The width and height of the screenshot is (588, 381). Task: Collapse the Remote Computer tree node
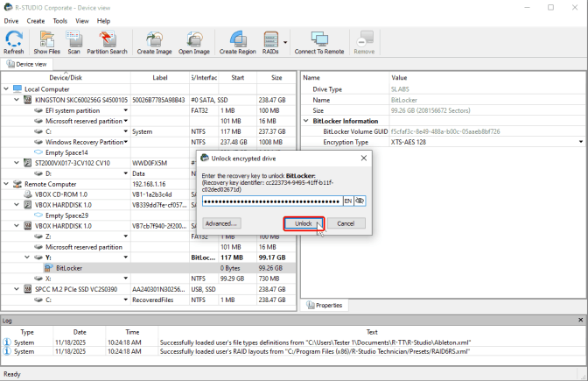click(7, 185)
